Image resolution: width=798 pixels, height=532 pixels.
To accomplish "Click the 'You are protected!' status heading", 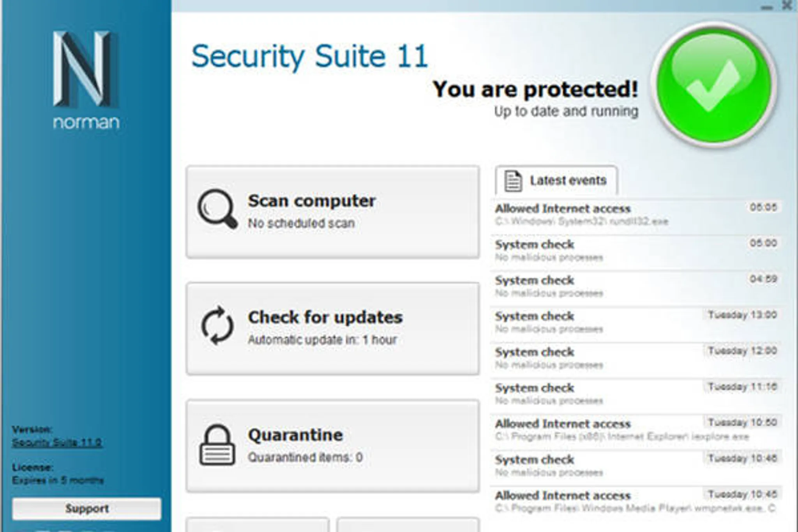I will pos(535,89).
